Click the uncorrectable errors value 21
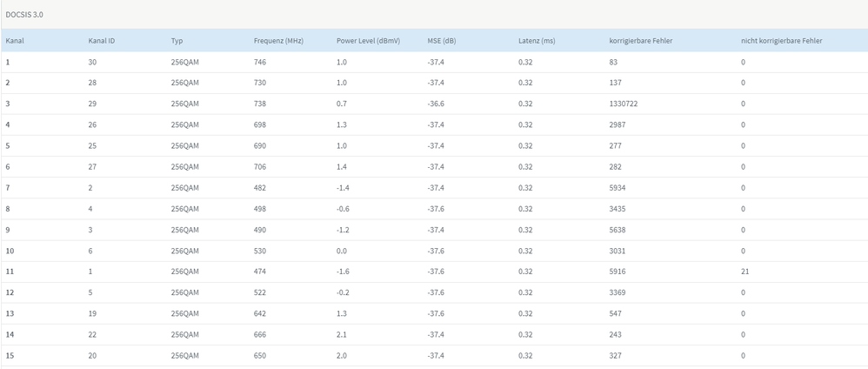 point(745,272)
